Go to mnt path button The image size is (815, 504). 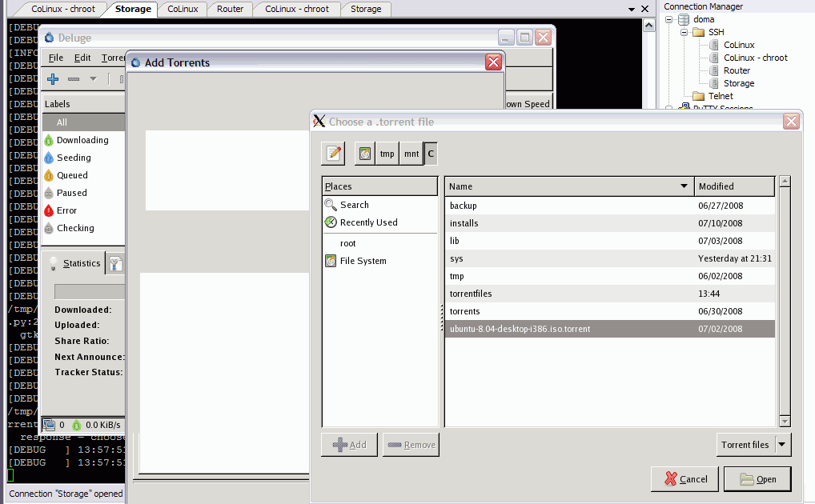tap(412, 154)
